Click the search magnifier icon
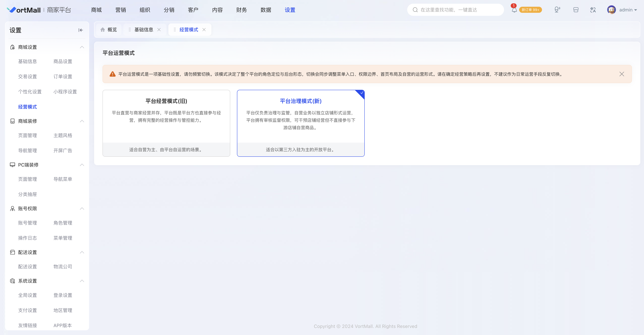This screenshot has width=644, height=335. (x=415, y=10)
